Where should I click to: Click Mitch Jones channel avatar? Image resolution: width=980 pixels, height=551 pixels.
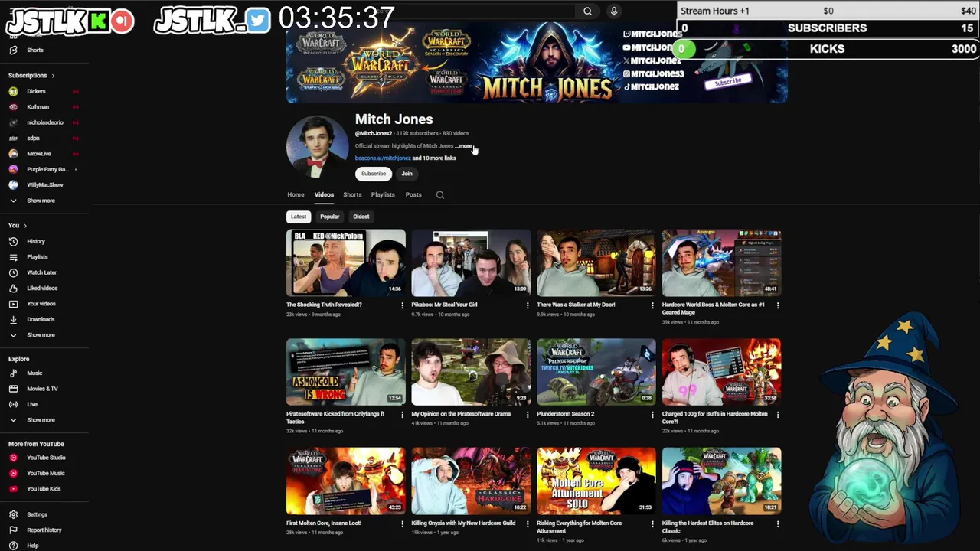coord(317,146)
